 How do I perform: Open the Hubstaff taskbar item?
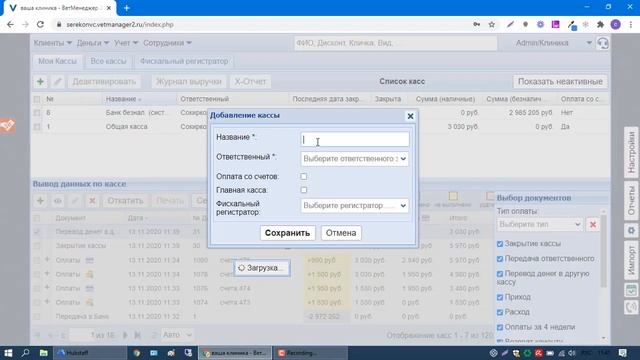coord(90,353)
